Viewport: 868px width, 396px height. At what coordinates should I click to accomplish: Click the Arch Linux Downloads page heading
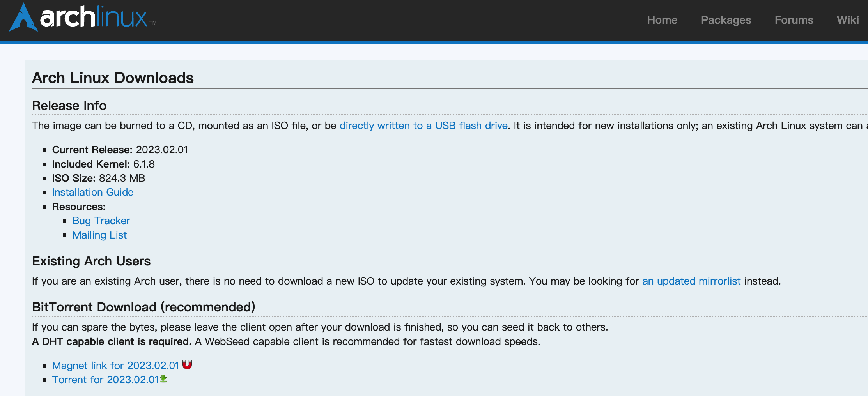pyautogui.click(x=113, y=78)
